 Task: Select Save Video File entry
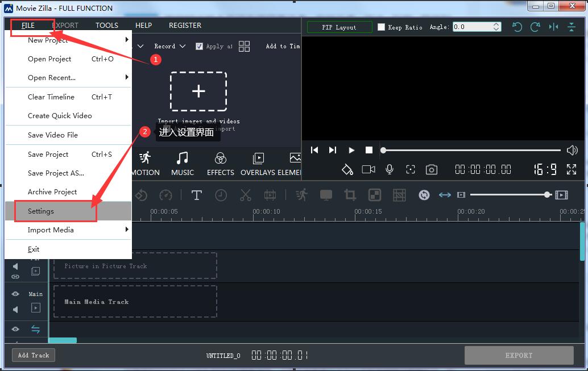(x=68, y=135)
